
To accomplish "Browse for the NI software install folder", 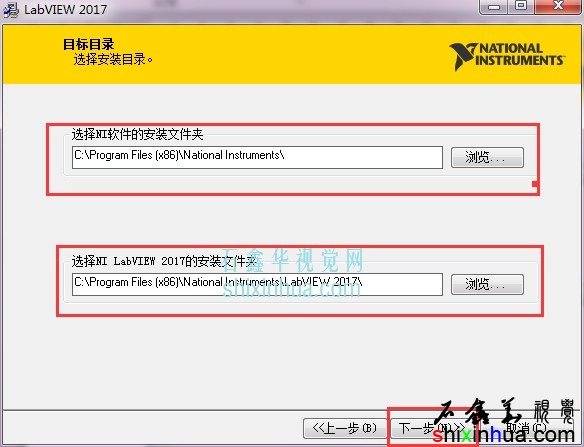I will (487, 157).
